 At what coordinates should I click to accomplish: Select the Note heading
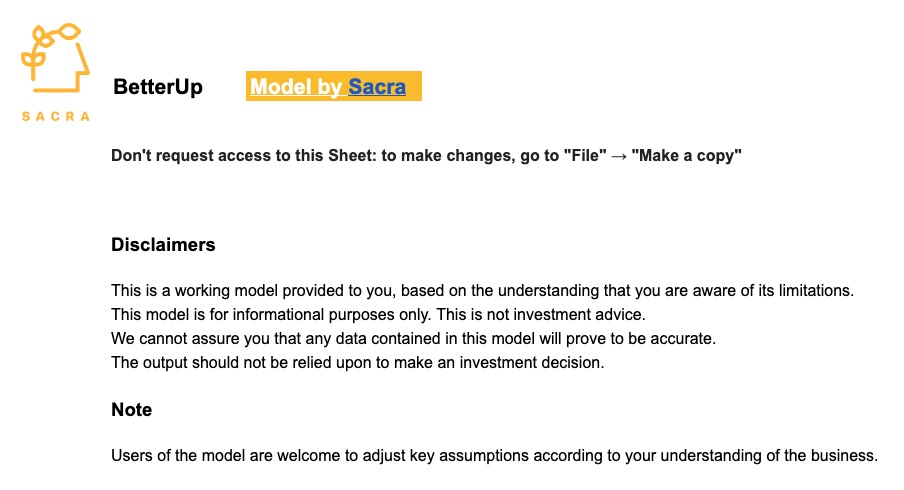click(x=131, y=409)
